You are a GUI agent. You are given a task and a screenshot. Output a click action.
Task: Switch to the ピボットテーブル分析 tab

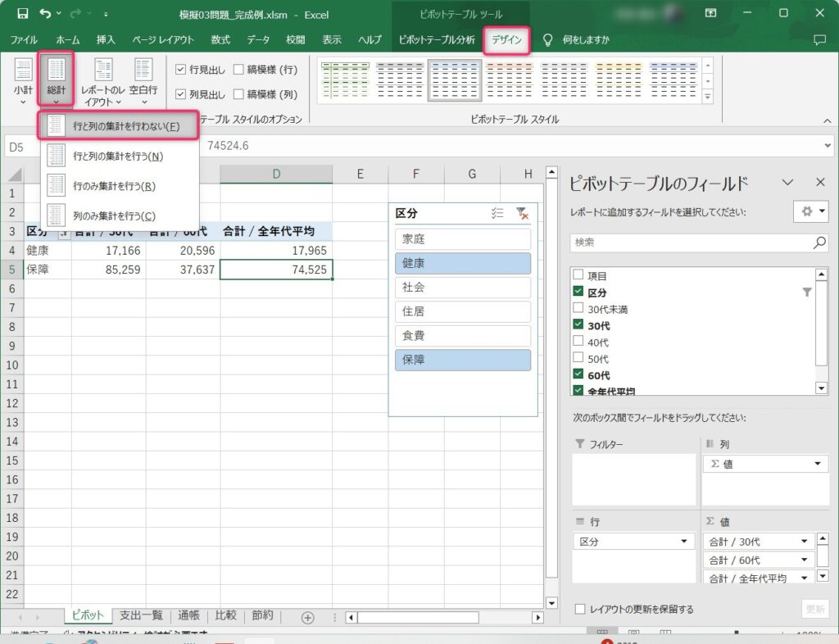(436, 39)
